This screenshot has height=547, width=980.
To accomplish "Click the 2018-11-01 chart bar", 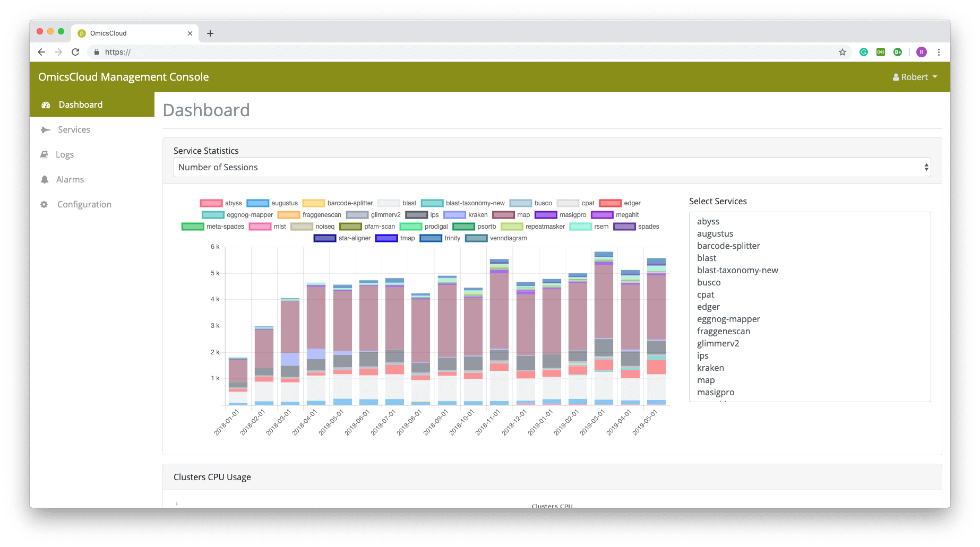I will click(x=499, y=332).
